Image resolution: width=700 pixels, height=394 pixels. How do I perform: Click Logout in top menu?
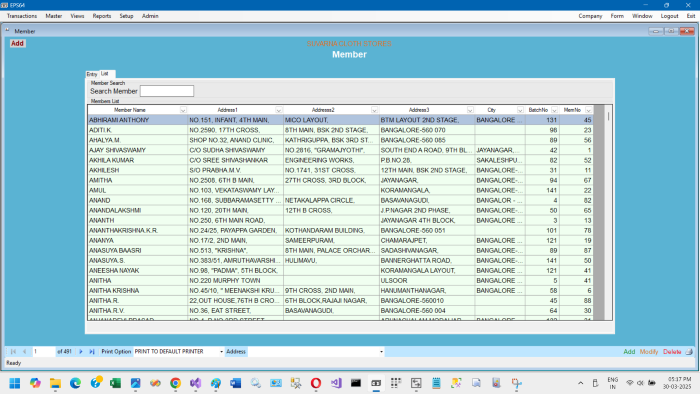[669, 16]
